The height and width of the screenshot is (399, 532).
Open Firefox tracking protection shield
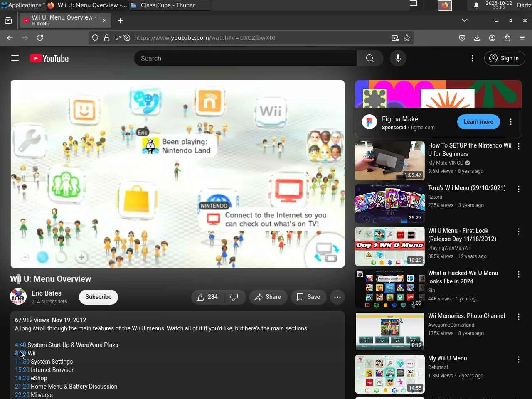[95, 38]
